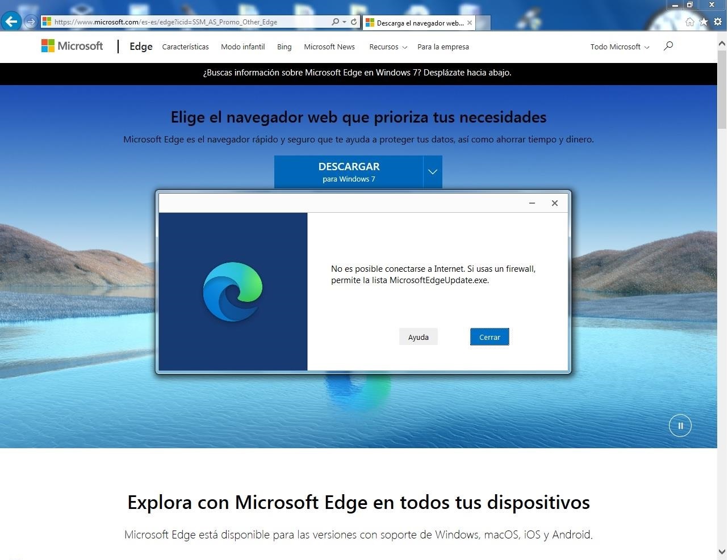Select the 'Descarga el navegador web' tab
The width and height of the screenshot is (728, 560).
pyautogui.click(x=419, y=23)
